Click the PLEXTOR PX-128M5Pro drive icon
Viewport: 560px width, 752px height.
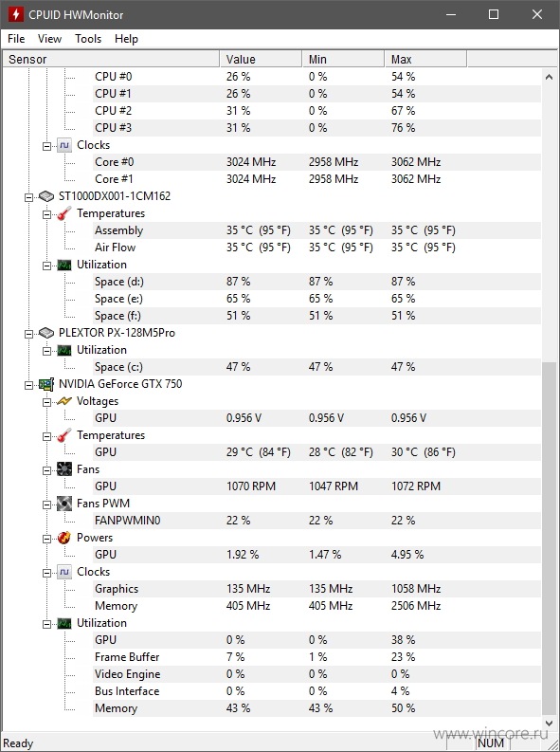46,333
